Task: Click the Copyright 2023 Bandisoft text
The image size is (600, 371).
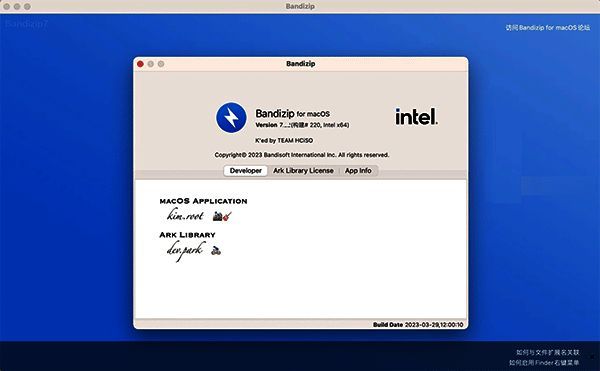Action: coord(302,155)
